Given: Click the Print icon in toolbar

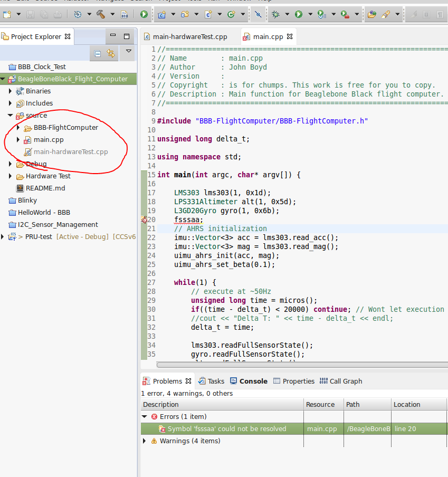Looking at the screenshot, I should tap(58, 14).
